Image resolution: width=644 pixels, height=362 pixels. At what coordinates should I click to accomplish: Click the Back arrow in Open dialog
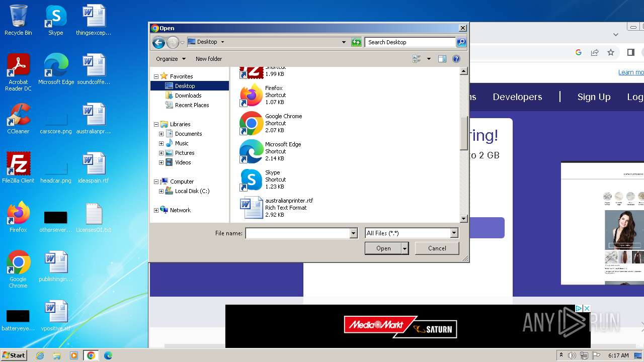(158, 43)
